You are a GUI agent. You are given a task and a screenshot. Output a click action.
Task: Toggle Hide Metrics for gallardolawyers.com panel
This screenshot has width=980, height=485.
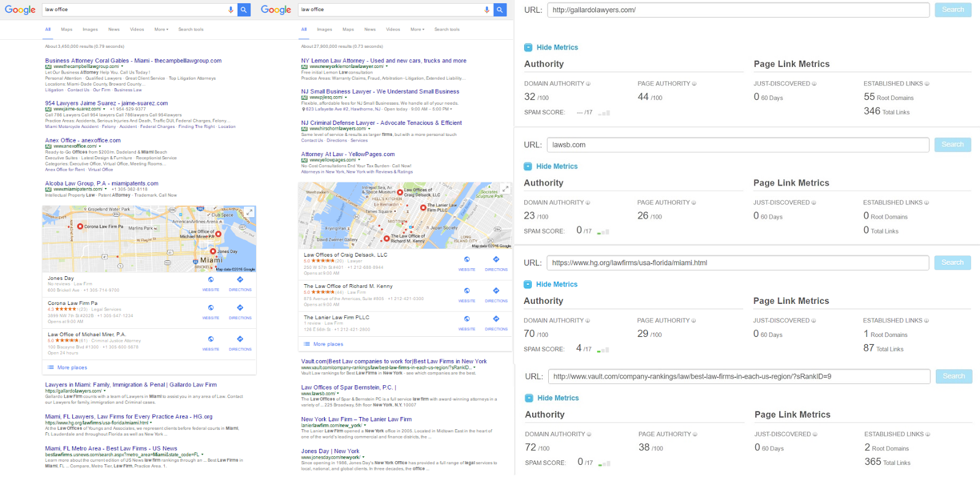pos(551,47)
